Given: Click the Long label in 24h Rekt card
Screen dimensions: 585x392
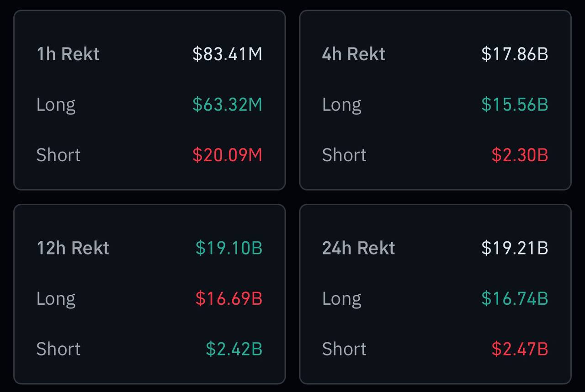Looking at the screenshot, I should coord(341,298).
